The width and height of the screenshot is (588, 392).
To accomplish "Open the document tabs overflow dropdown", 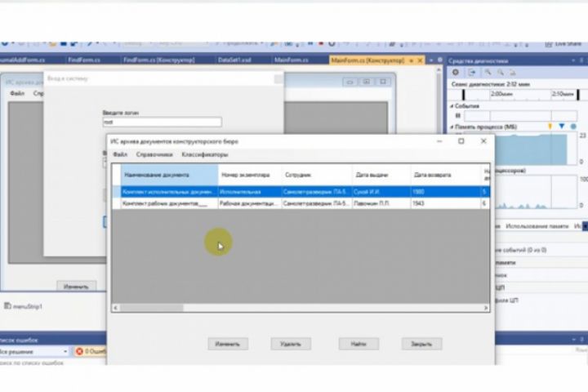I will [x=431, y=60].
